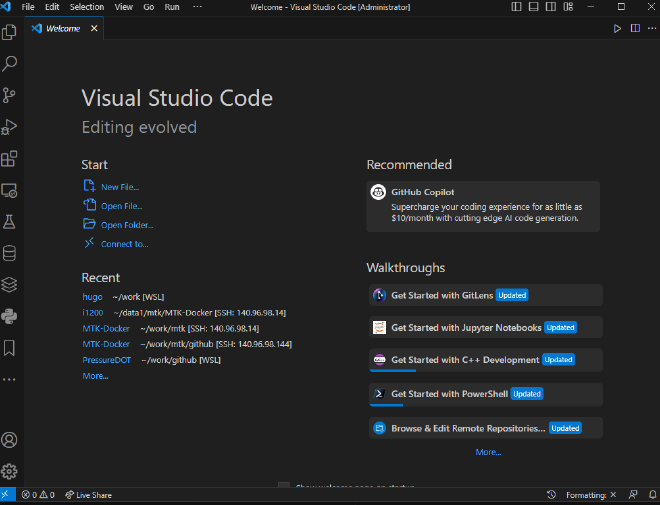Click path text ~/work/github [WSL]

tap(181, 360)
